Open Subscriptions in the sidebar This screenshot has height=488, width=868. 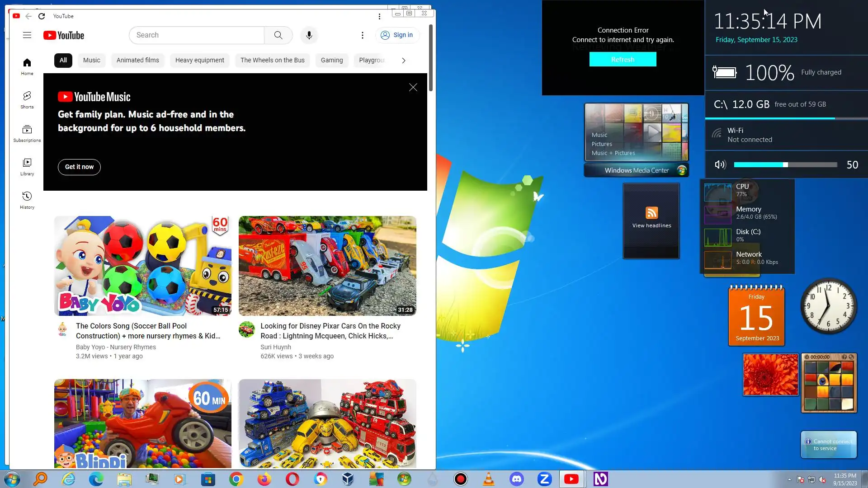point(27,133)
